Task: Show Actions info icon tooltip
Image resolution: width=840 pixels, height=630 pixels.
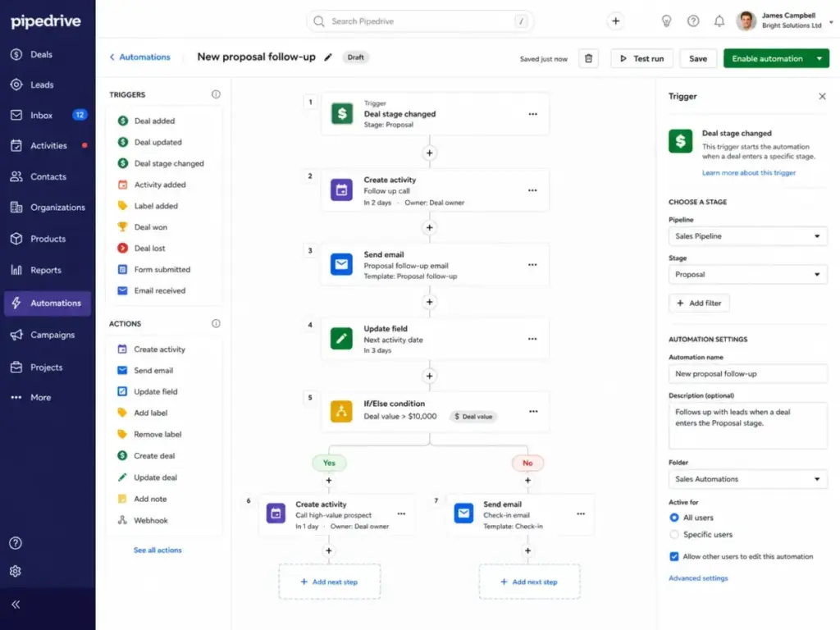Action: pos(216,323)
